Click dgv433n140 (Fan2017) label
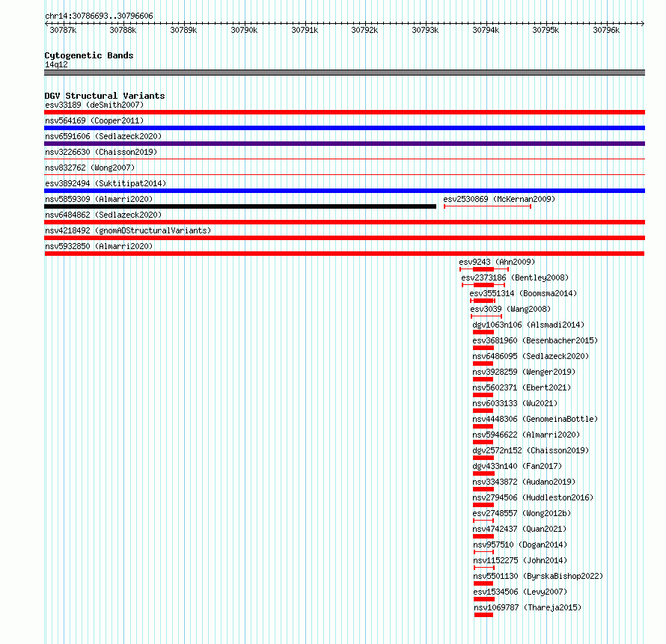The width and height of the screenshot is (666, 644). pyautogui.click(x=517, y=466)
